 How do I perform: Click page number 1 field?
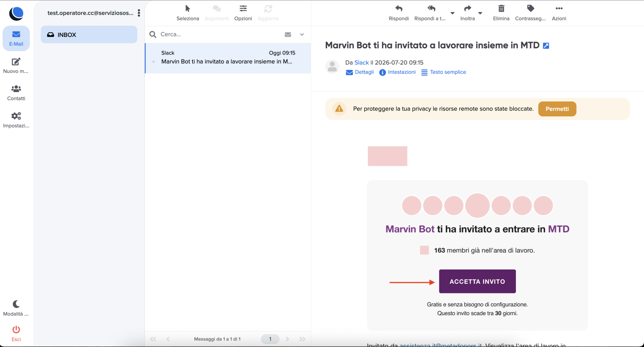(x=270, y=339)
